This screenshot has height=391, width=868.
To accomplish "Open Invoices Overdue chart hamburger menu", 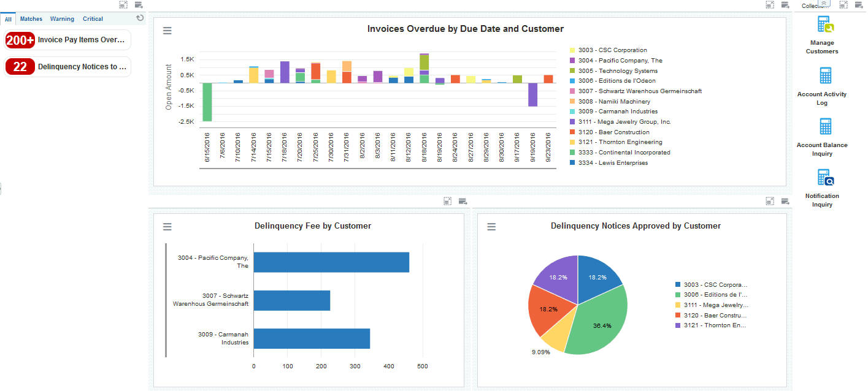I will pyautogui.click(x=167, y=31).
